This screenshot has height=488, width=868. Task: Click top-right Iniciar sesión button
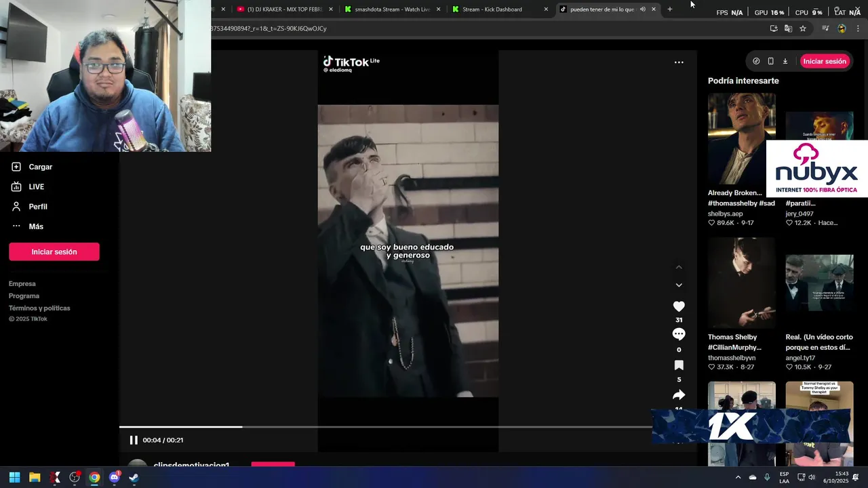pos(825,61)
